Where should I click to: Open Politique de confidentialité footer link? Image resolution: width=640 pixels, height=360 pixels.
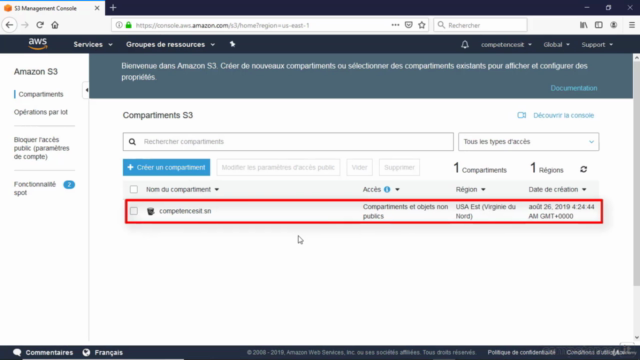coord(521,352)
